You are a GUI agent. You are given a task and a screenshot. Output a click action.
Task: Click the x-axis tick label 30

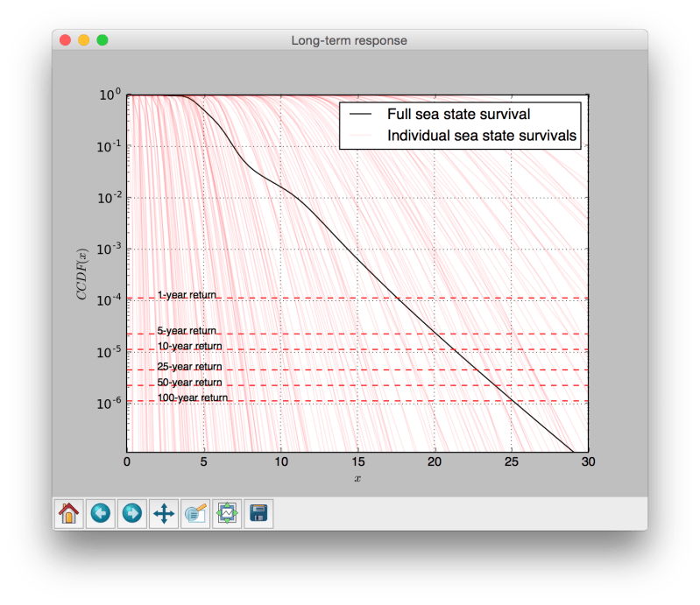[589, 461]
